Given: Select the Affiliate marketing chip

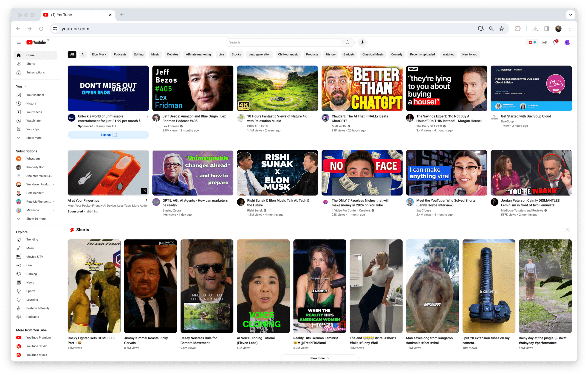Looking at the screenshot, I should pyautogui.click(x=198, y=54).
